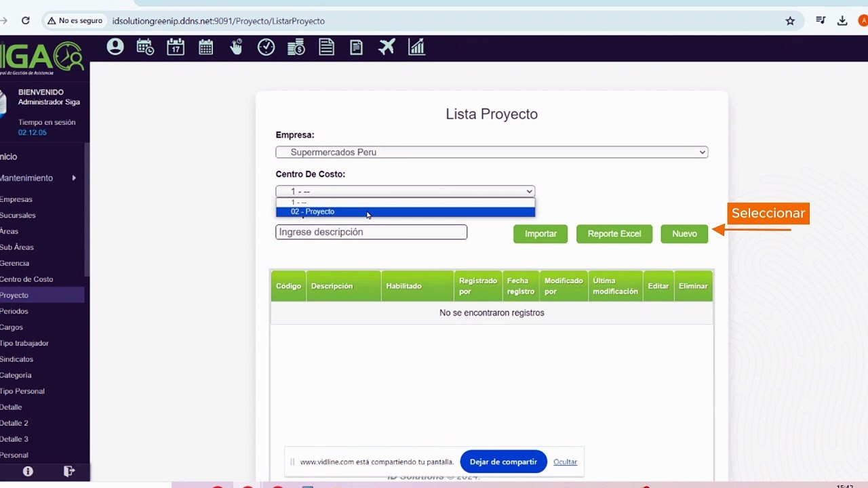Click the SIGA logo
868x488 pixels.
[42, 58]
